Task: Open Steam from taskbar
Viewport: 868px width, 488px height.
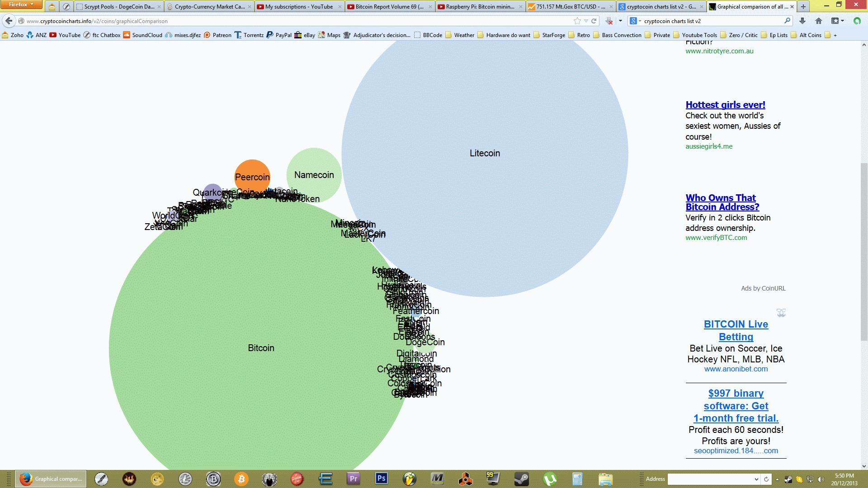Action: [x=521, y=479]
